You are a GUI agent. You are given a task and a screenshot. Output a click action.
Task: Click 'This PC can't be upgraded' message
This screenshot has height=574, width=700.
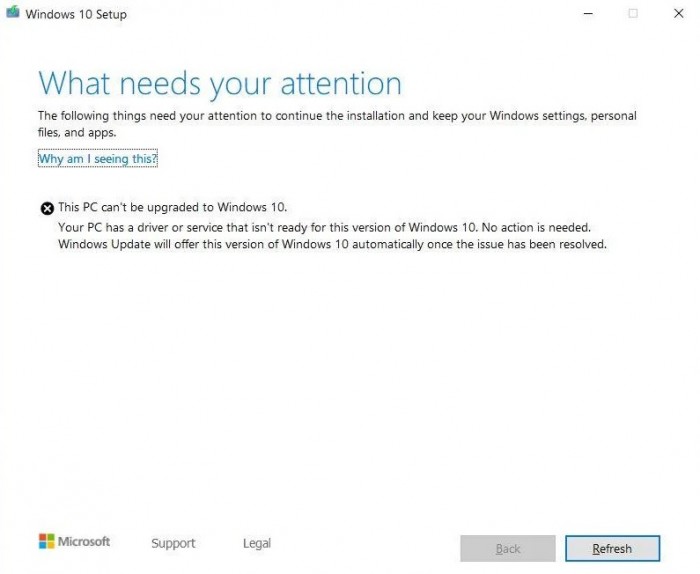pos(172,207)
